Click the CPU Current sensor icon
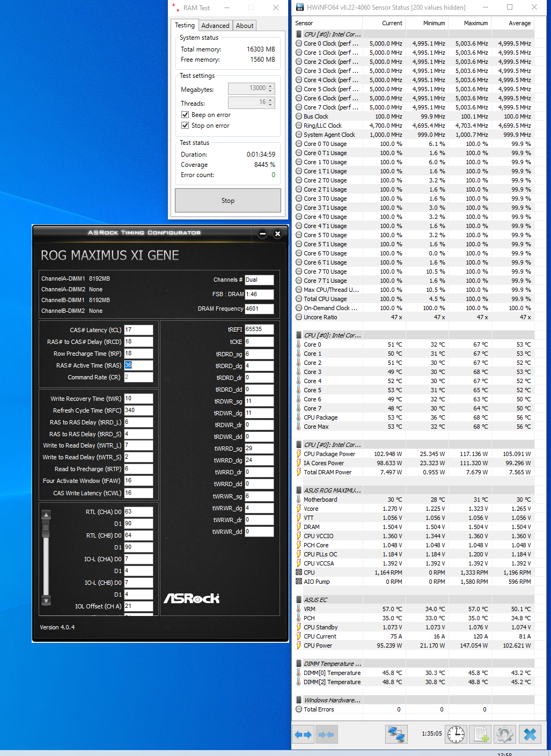Screen dimensions: 551x756 (x=299, y=636)
